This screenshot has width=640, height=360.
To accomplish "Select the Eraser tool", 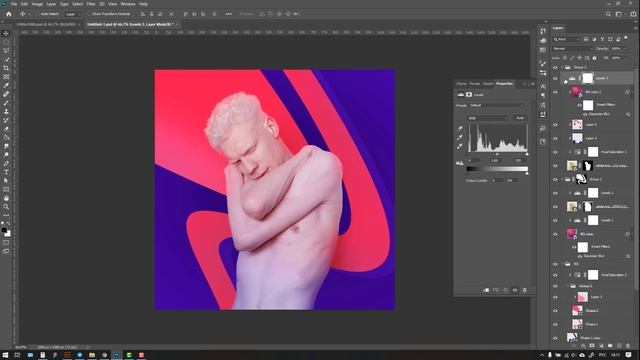I will 6,129.
